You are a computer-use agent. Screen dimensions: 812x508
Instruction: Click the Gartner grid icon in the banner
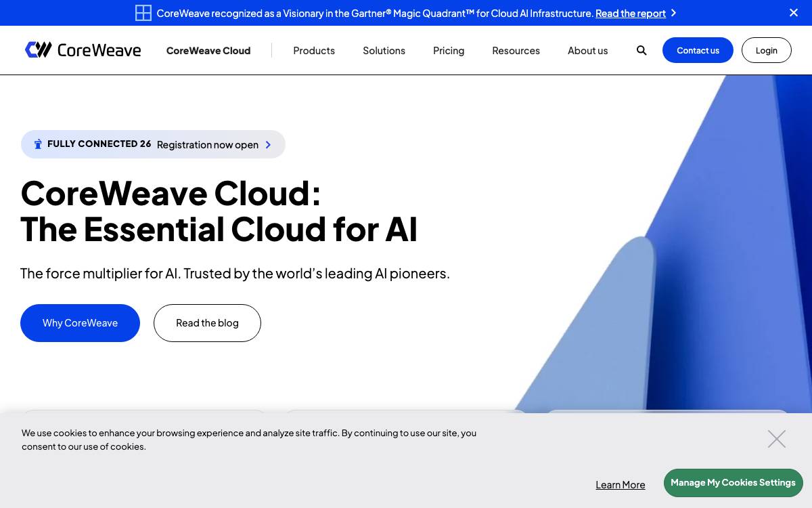[143, 13]
